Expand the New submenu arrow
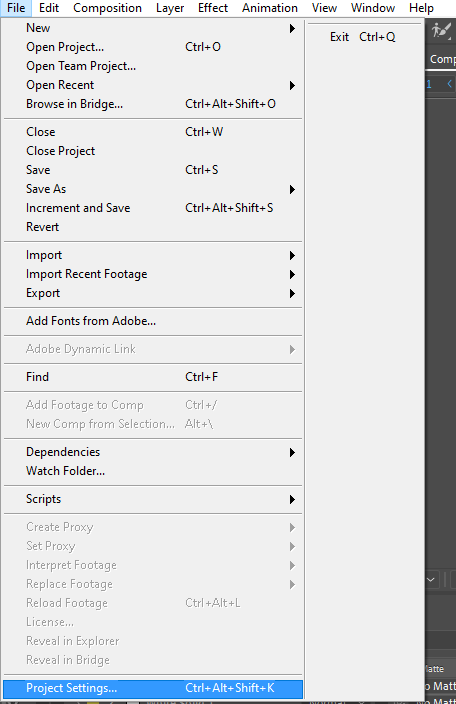The height and width of the screenshot is (704, 456). (292, 28)
